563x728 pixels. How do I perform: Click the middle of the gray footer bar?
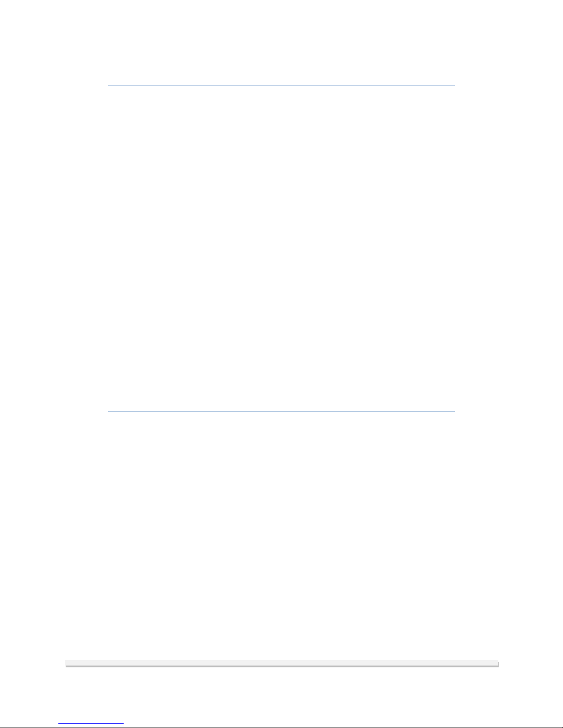coord(282,663)
